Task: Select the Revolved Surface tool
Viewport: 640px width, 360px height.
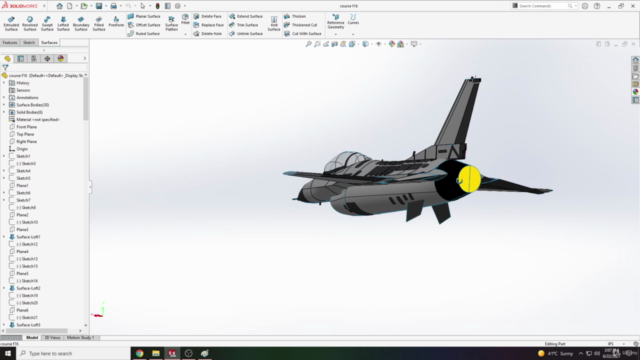Action: [30, 24]
